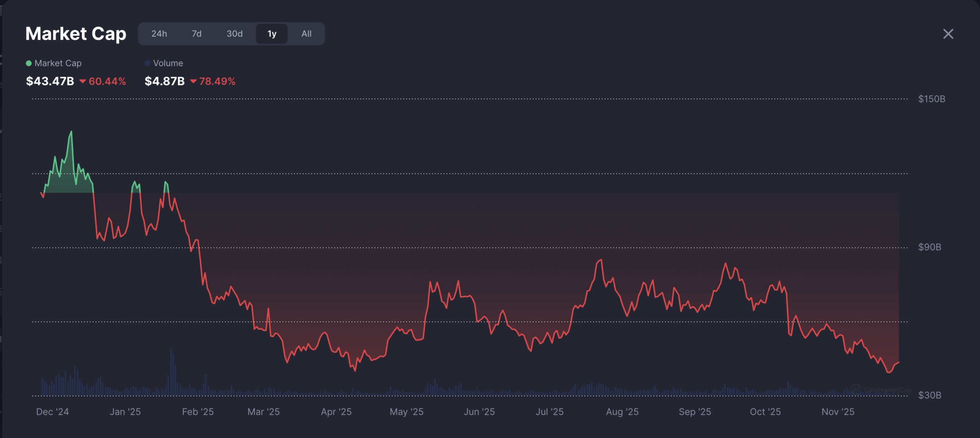
Task: Toggle the Volume legend series
Action: pyautogui.click(x=168, y=63)
